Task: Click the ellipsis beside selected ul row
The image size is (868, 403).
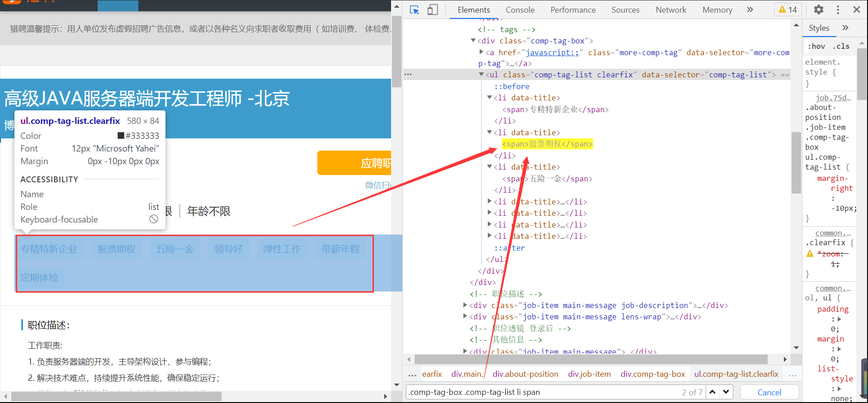Action: click(408, 75)
